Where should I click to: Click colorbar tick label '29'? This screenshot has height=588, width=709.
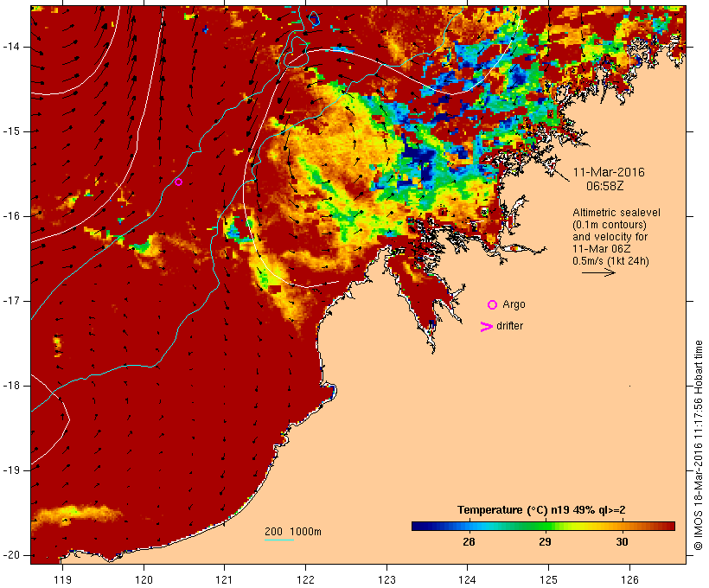point(545,541)
